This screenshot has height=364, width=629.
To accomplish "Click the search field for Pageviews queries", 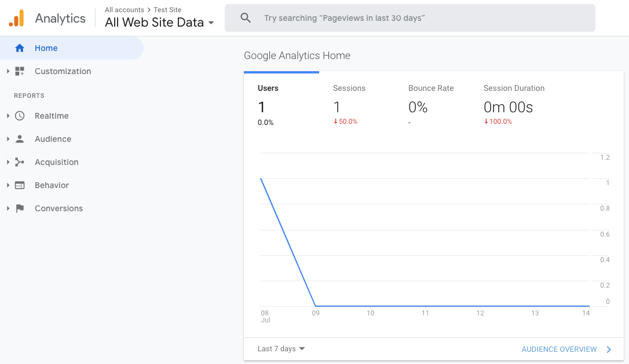I will pyautogui.click(x=410, y=18).
